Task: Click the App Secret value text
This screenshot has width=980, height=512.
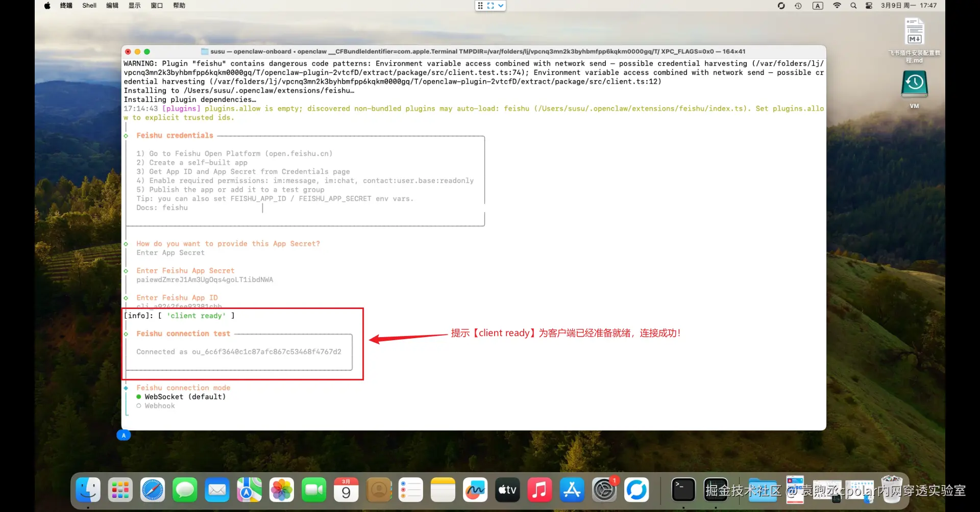Action: (205, 279)
